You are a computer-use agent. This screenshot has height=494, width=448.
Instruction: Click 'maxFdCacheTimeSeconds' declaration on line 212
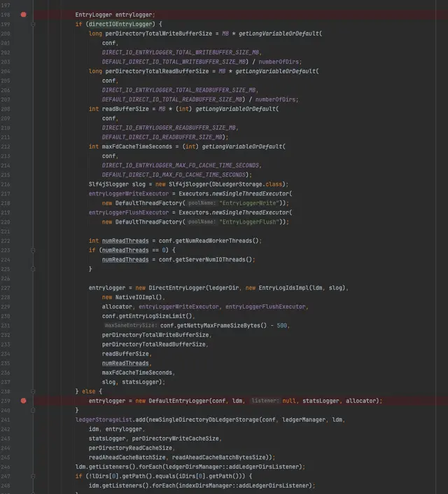(137, 146)
